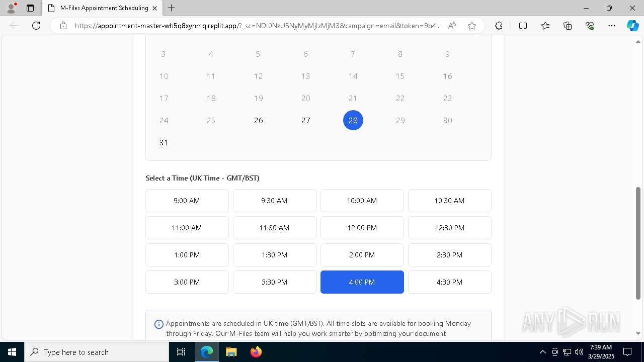
Task: Choose the 10:30 AM time slot
Action: click(450, 201)
